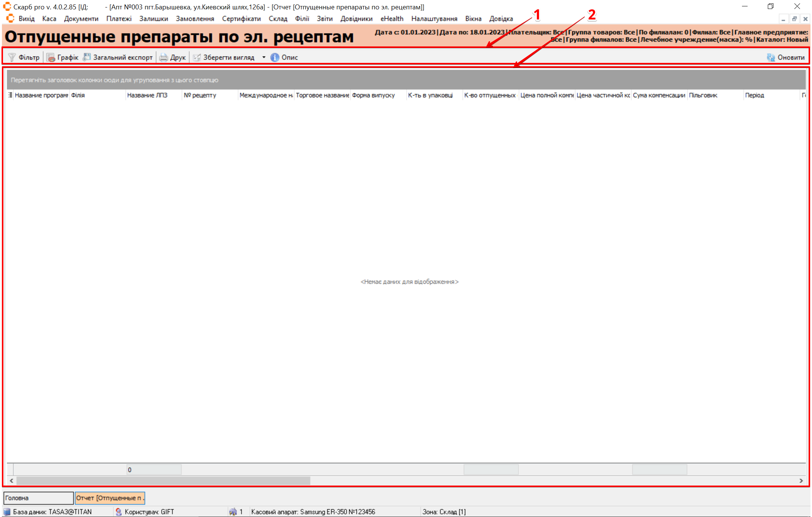Image resolution: width=812 pixels, height=517 pixels.
Task: Open the eHealth menu
Action: pos(392,19)
